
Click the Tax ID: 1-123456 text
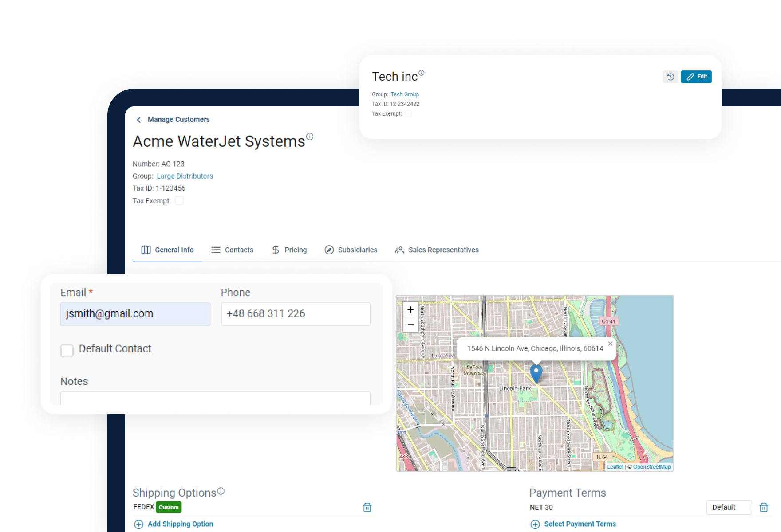pyautogui.click(x=159, y=188)
